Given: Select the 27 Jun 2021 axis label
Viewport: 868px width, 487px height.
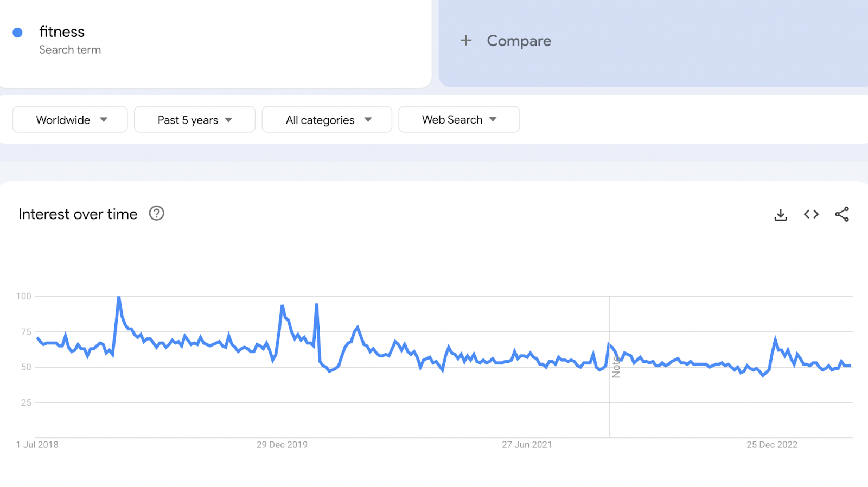Looking at the screenshot, I should click(x=527, y=445).
